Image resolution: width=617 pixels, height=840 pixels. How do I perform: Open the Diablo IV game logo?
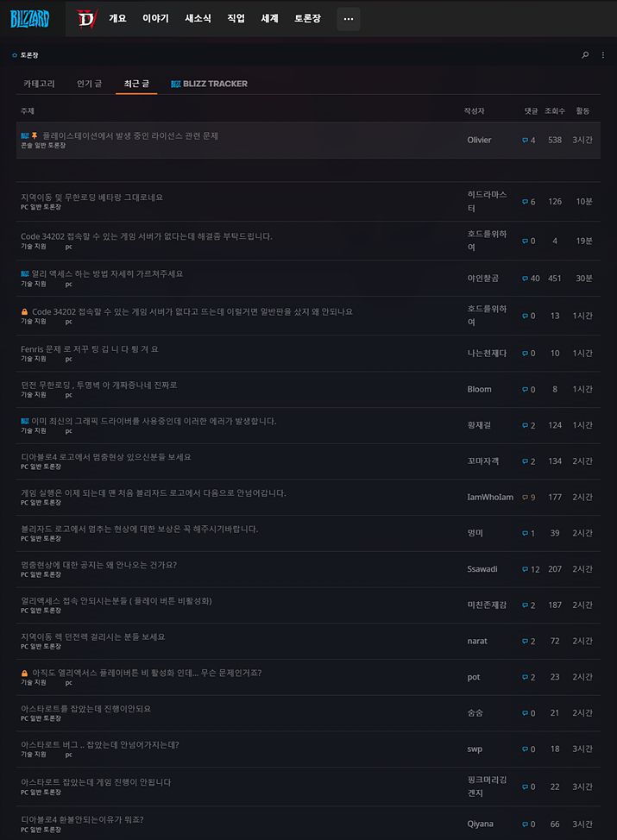coord(87,18)
